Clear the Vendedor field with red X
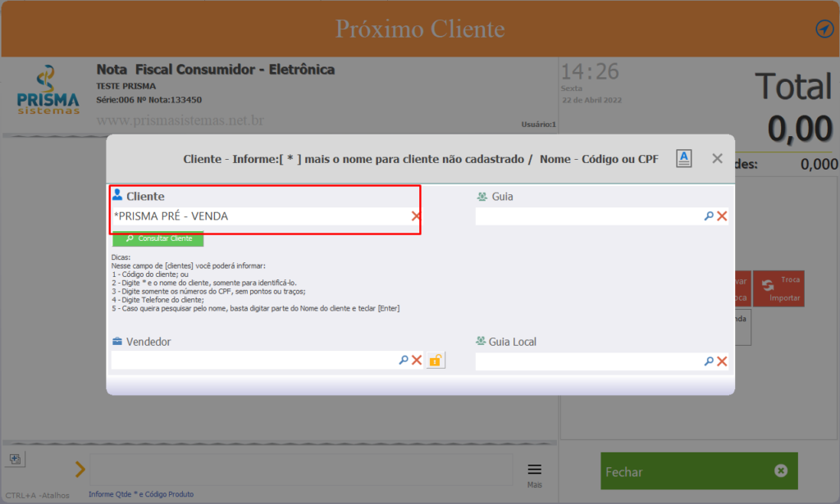 click(416, 360)
